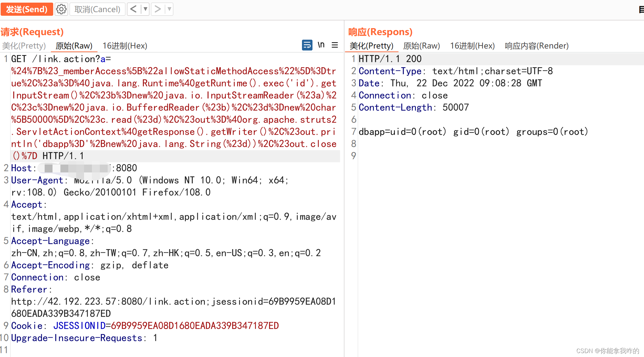Image resolution: width=644 pixels, height=357 pixels.
Task: Open request panel hamburger menu
Action: pos(335,45)
